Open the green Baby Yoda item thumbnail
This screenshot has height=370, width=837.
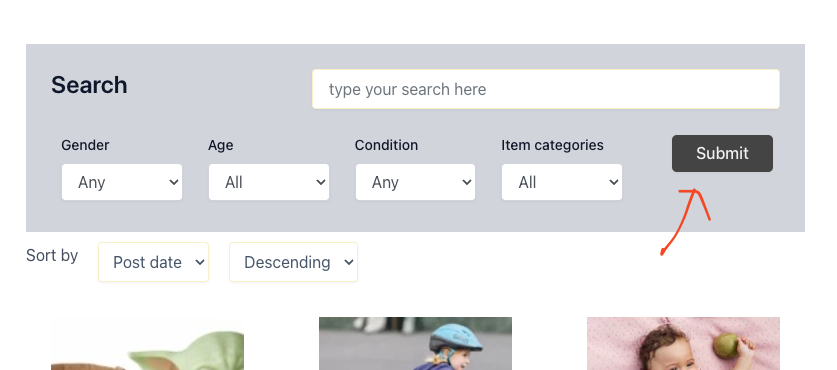(x=147, y=343)
